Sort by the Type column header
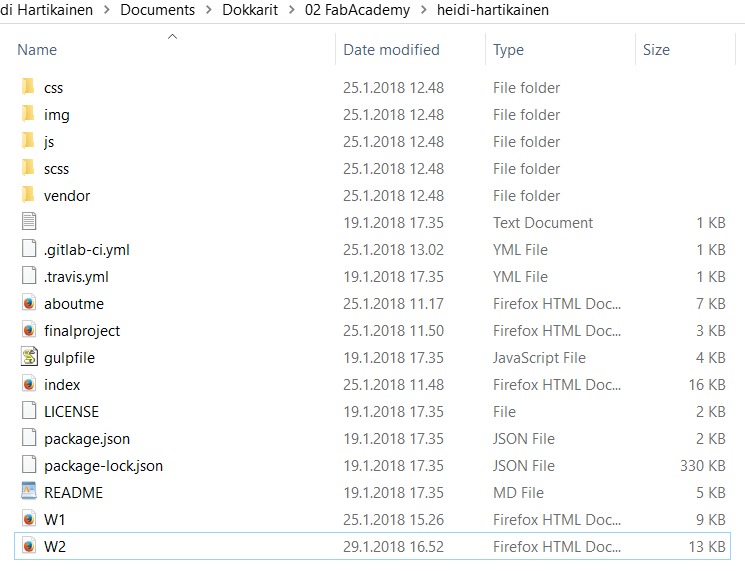This screenshot has width=745, height=571. [508, 50]
